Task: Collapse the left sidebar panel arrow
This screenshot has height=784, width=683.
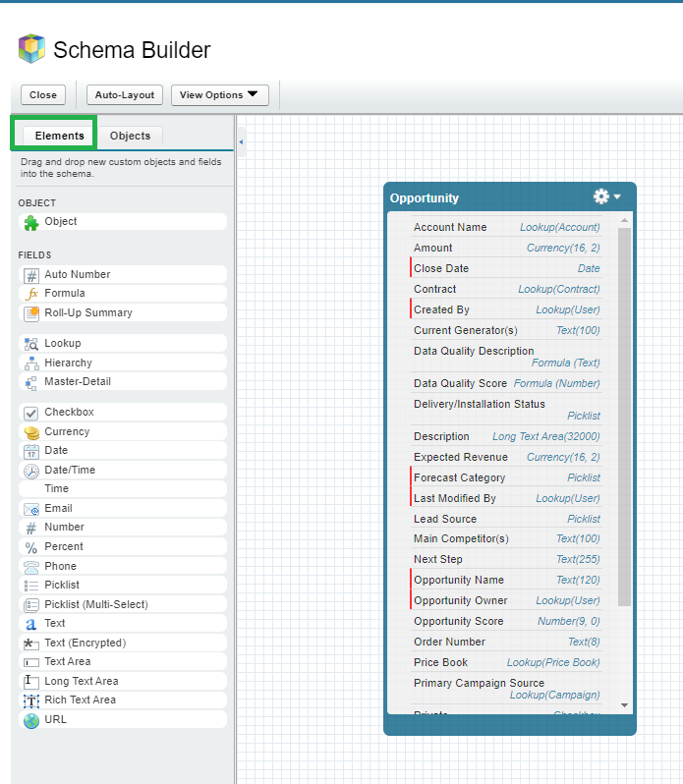Action: click(241, 142)
